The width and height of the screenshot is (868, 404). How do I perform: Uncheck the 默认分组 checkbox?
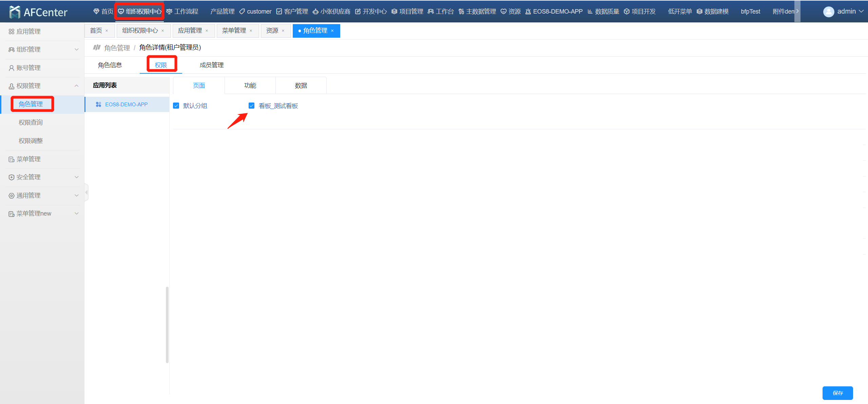click(176, 106)
